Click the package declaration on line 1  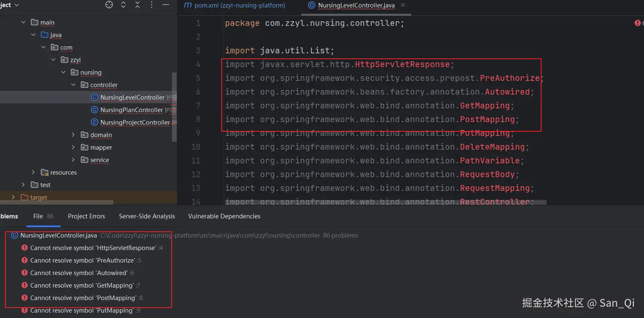315,23
